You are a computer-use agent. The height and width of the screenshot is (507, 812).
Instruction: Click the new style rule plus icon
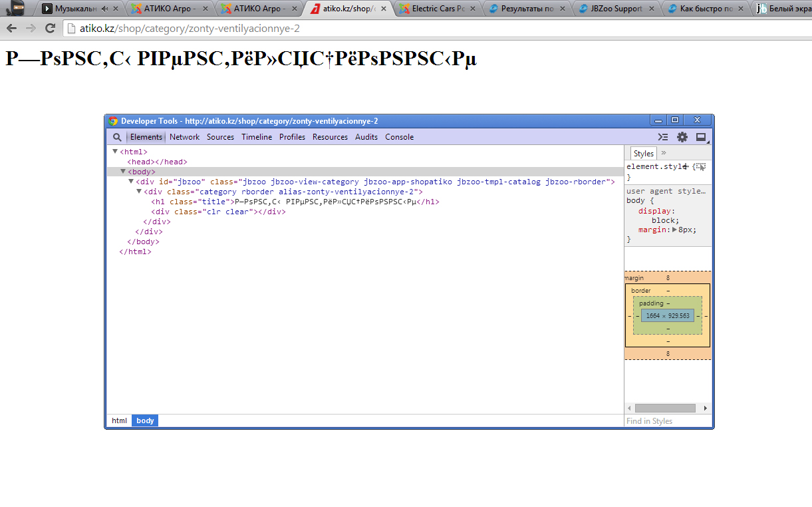tap(686, 166)
